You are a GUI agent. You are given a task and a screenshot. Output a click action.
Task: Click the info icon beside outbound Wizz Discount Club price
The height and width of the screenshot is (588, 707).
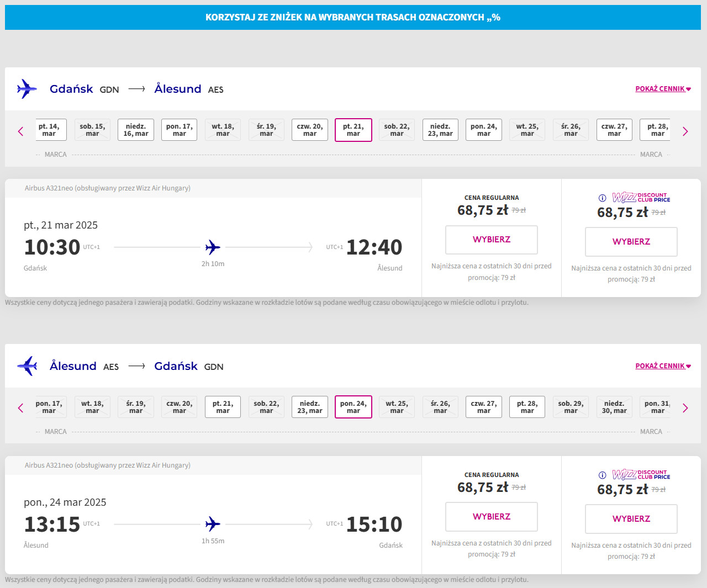(x=602, y=198)
